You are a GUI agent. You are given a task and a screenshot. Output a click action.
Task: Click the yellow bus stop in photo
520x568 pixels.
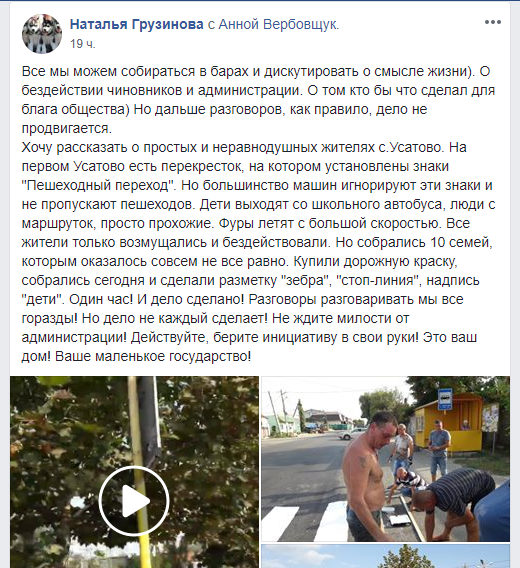[450, 421]
